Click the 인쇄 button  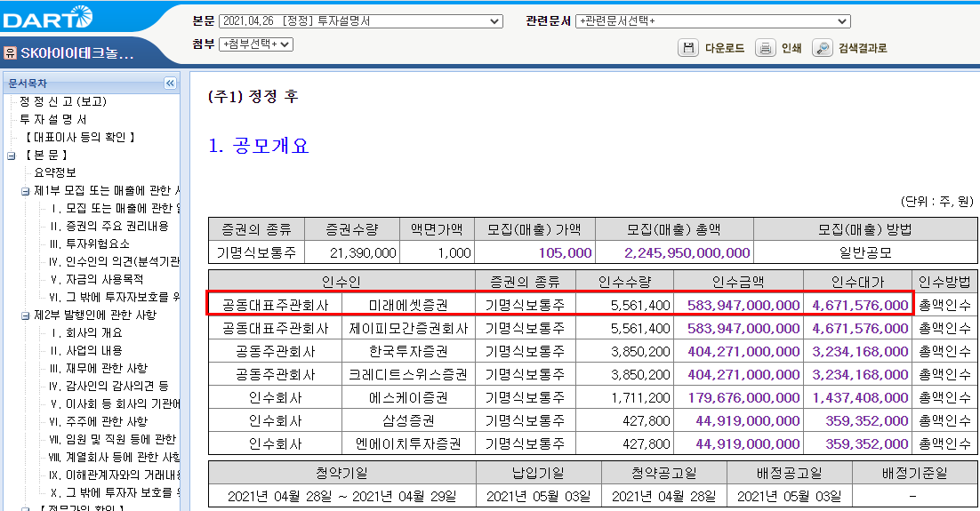tap(791, 48)
